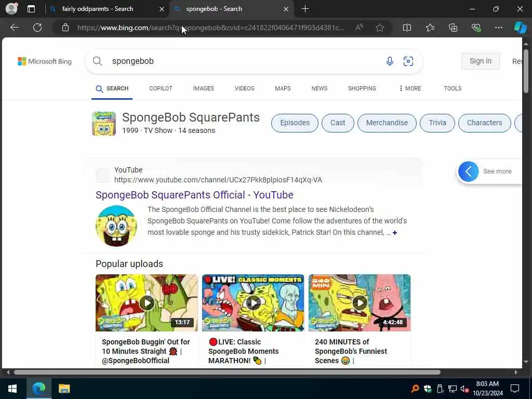Add page to favorites star icon

point(380,28)
